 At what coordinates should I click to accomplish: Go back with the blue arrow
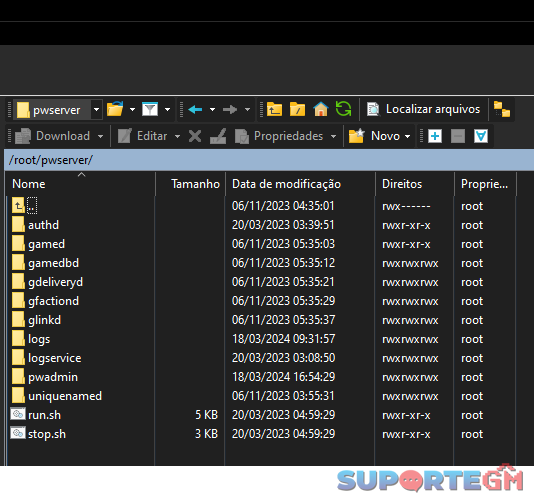pos(195,109)
